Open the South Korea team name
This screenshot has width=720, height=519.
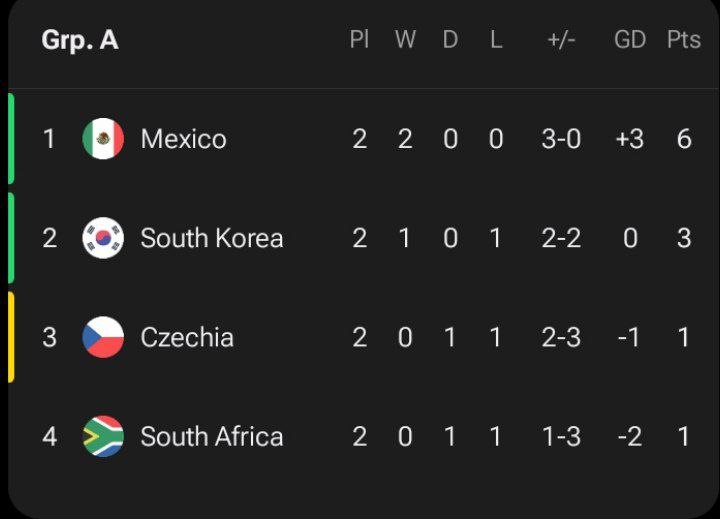[212, 238]
